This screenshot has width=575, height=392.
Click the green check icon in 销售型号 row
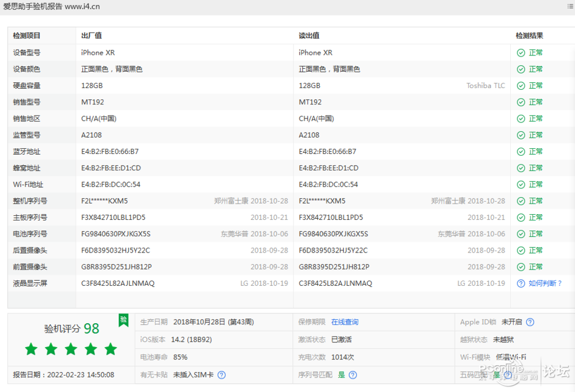(521, 102)
